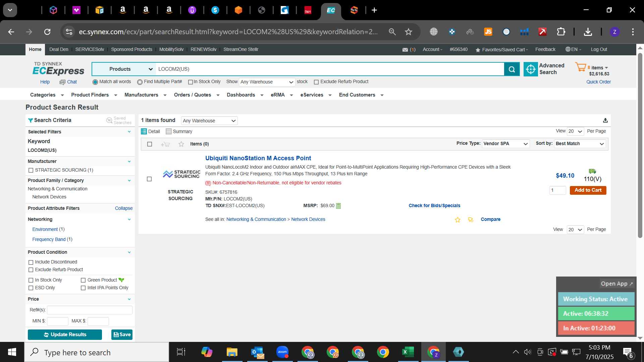
Task: Click the Add to Cart button
Action: point(588,190)
